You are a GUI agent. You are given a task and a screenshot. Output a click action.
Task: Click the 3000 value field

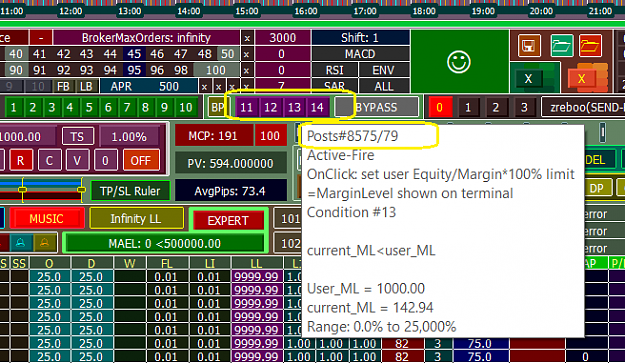(x=283, y=38)
